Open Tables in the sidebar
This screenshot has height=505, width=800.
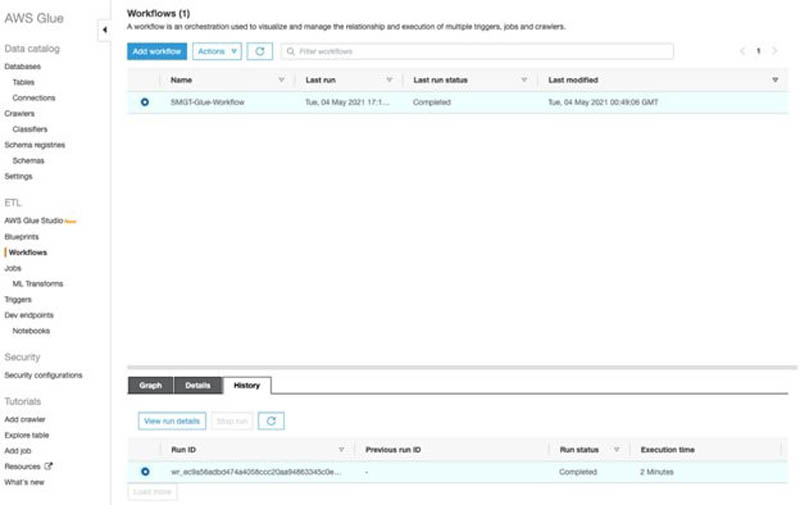(x=23, y=82)
